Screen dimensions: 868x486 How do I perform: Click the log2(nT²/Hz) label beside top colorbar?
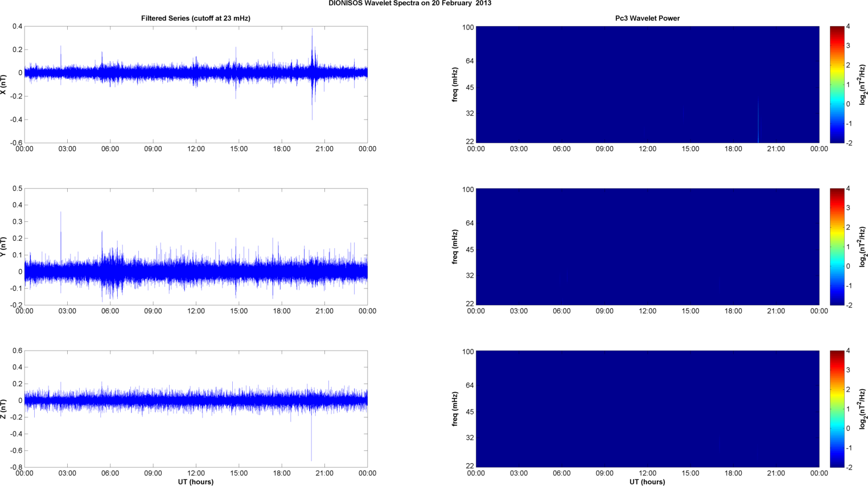click(x=863, y=84)
